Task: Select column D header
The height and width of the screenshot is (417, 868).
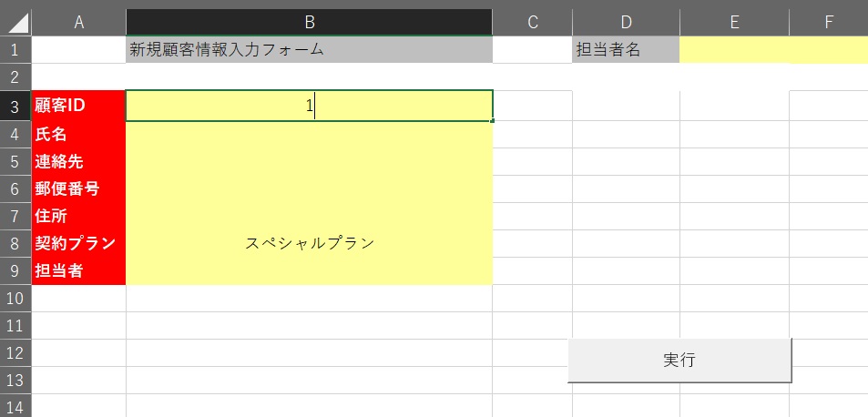Action: pyautogui.click(x=626, y=22)
